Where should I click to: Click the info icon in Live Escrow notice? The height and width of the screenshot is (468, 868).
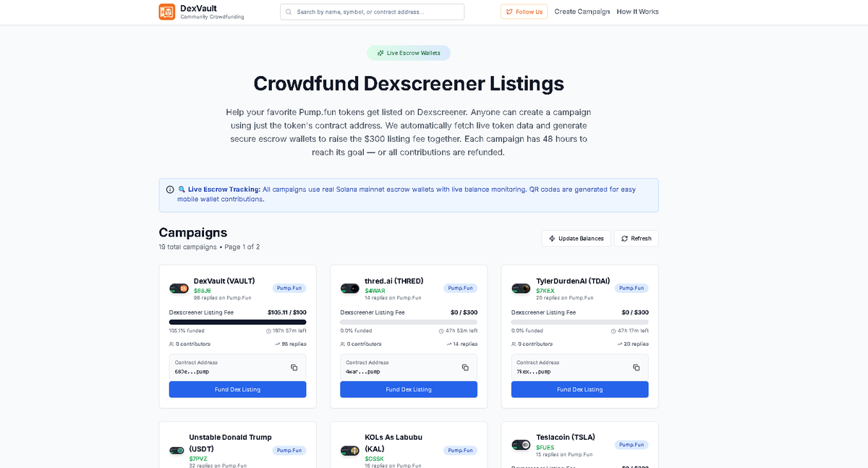(x=170, y=190)
